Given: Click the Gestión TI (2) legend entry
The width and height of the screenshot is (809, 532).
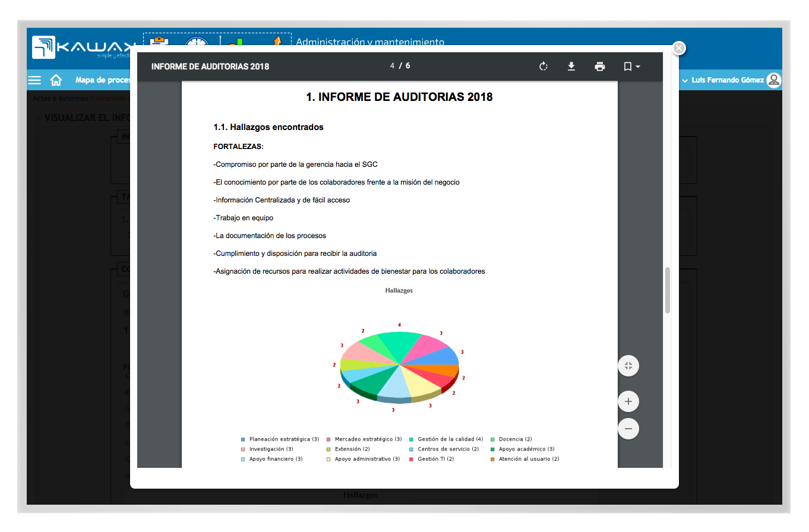Looking at the screenshot, I should (x=432, y=459).
